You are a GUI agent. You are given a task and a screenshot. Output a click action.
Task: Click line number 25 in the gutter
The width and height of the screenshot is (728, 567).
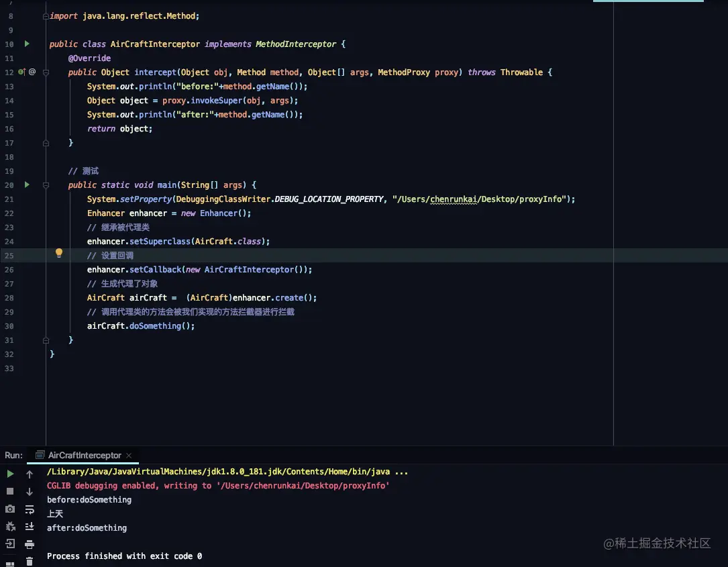pos(9,256)
